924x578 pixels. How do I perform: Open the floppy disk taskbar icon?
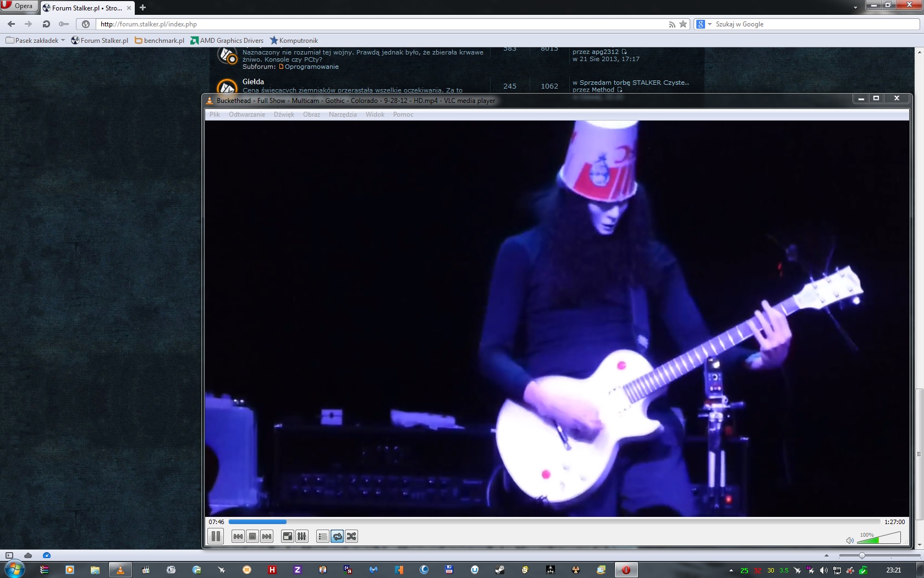(449, 570)
